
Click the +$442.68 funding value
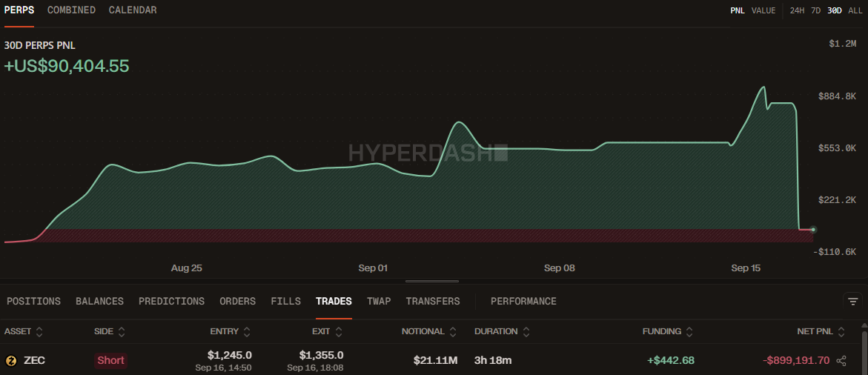(x=671, y=361)
